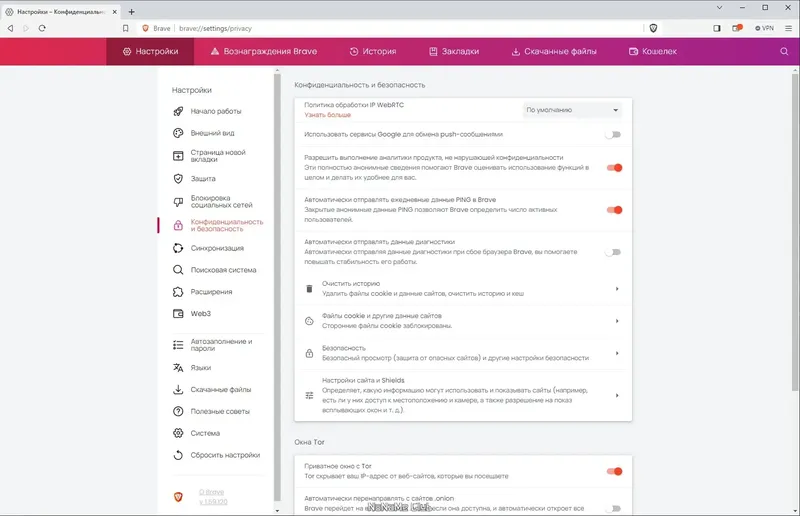This screenshot has width=800, height=516.
Task: Open the VPN button in toolbar
Action: [x=764, y=28]
